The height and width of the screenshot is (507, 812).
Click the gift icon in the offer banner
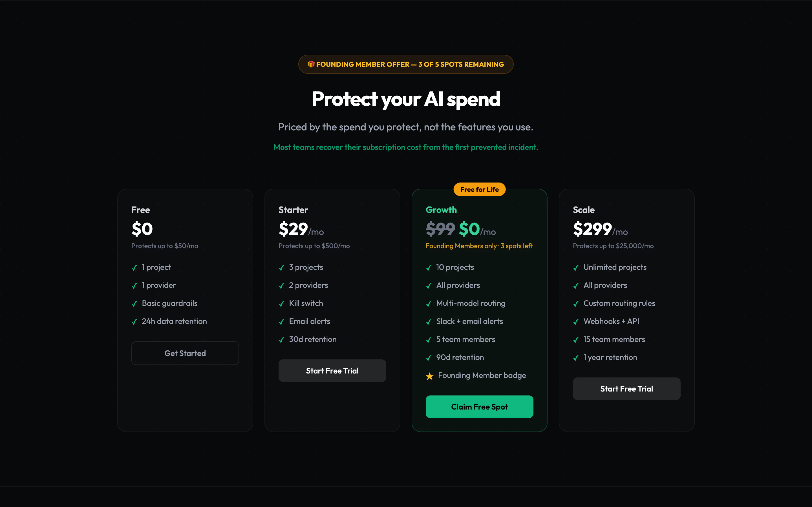tap(311, 64)
